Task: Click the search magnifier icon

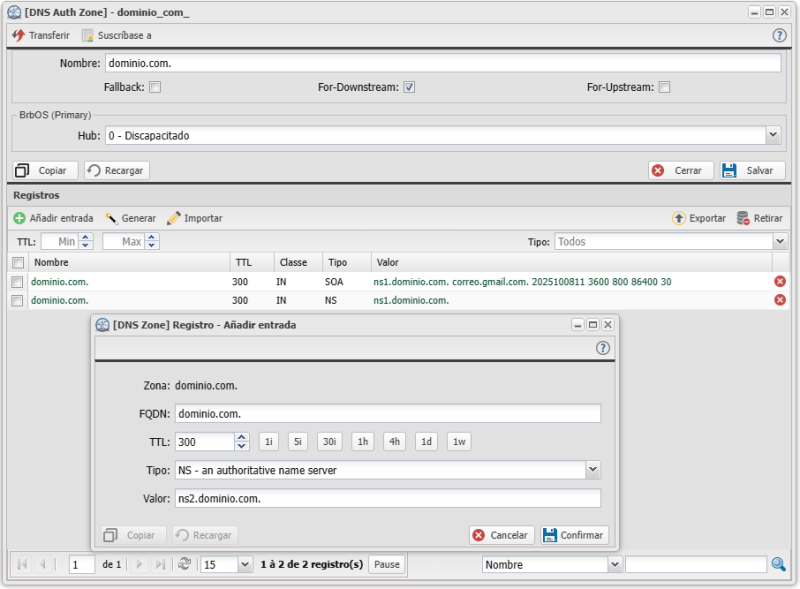Action: tap(778, 564)
